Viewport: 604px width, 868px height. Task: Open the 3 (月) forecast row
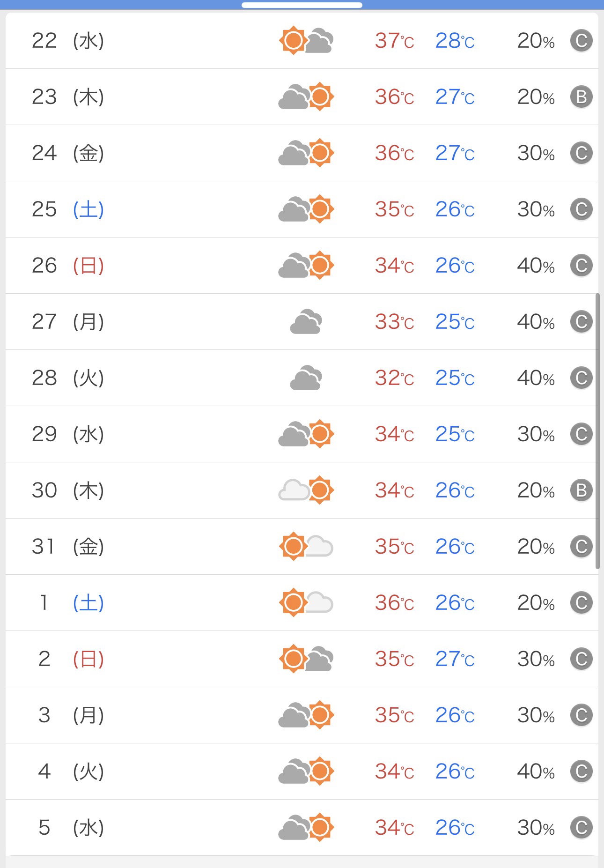pyautogui.click(x=302, y=715)
